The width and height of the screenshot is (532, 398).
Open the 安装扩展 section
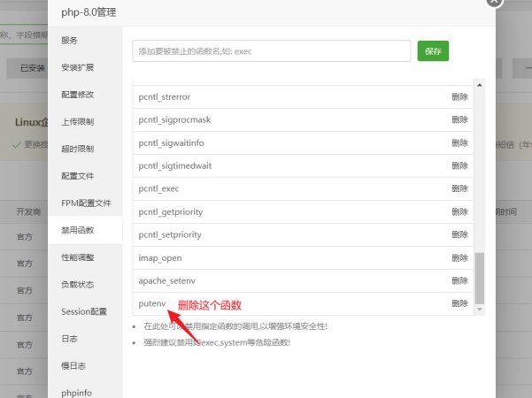pos(77,67)
